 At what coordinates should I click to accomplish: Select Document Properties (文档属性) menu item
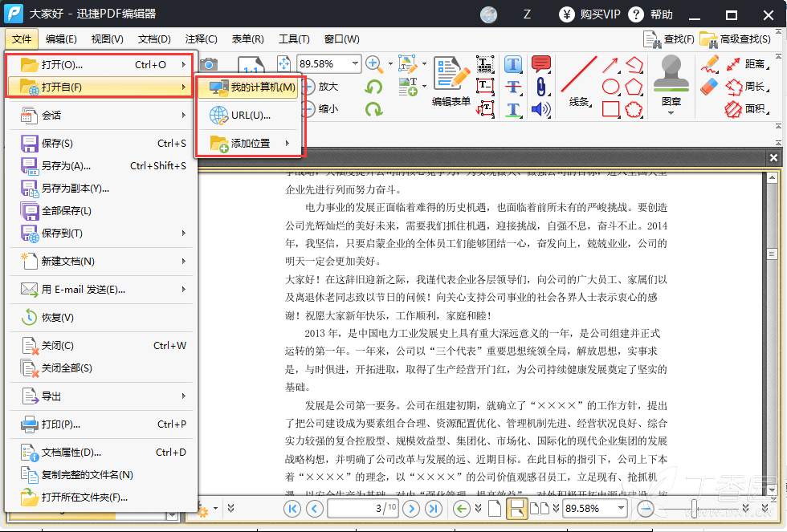click(x=101, y=453)
